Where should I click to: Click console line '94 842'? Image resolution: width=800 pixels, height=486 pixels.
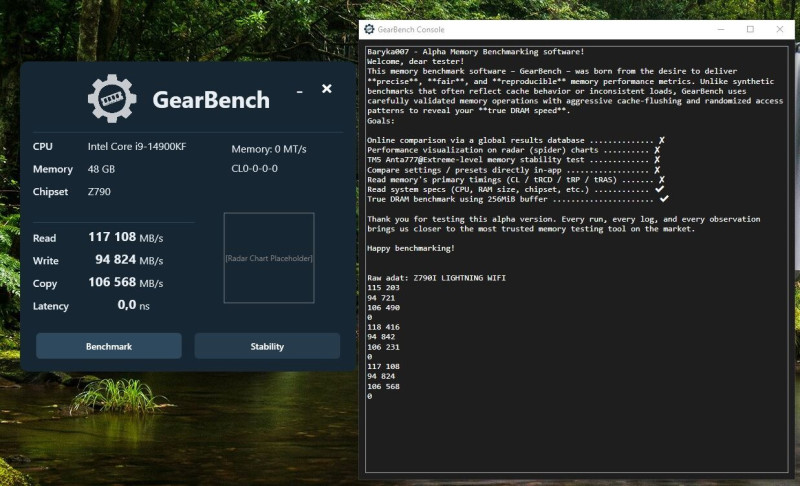coord(381,337)
